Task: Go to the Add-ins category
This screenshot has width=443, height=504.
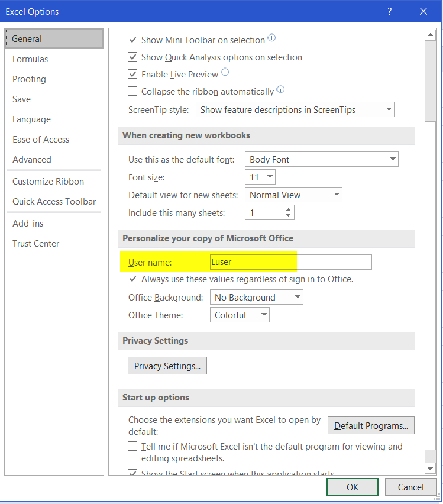Action: tap(54, 224)
